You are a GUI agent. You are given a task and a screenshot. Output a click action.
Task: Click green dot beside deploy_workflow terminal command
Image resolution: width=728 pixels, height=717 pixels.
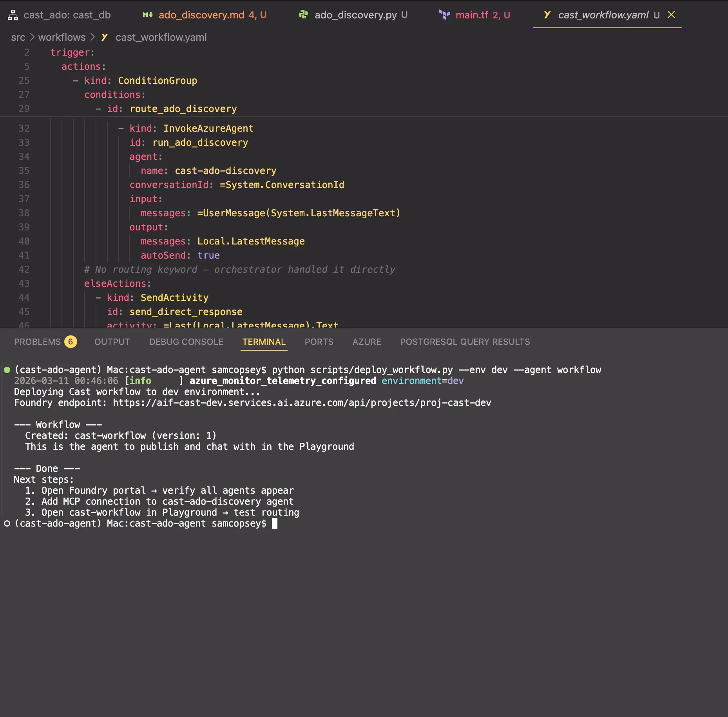(x=6, y=369)
